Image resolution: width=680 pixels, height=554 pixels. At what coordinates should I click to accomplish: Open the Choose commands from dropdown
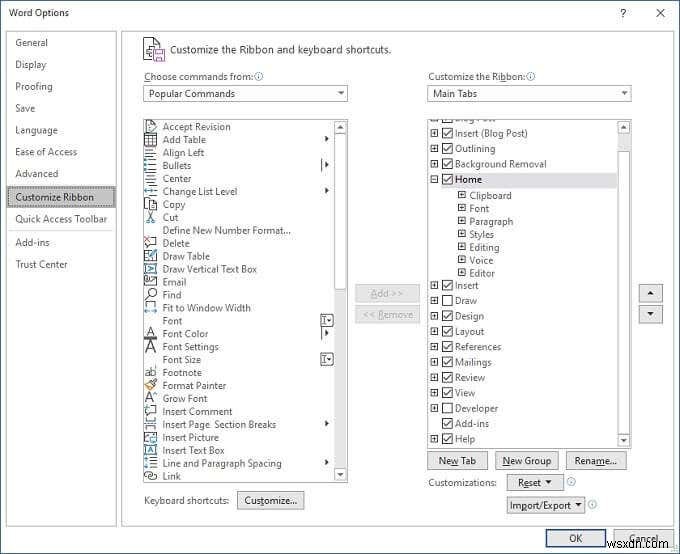click(245, 94)
